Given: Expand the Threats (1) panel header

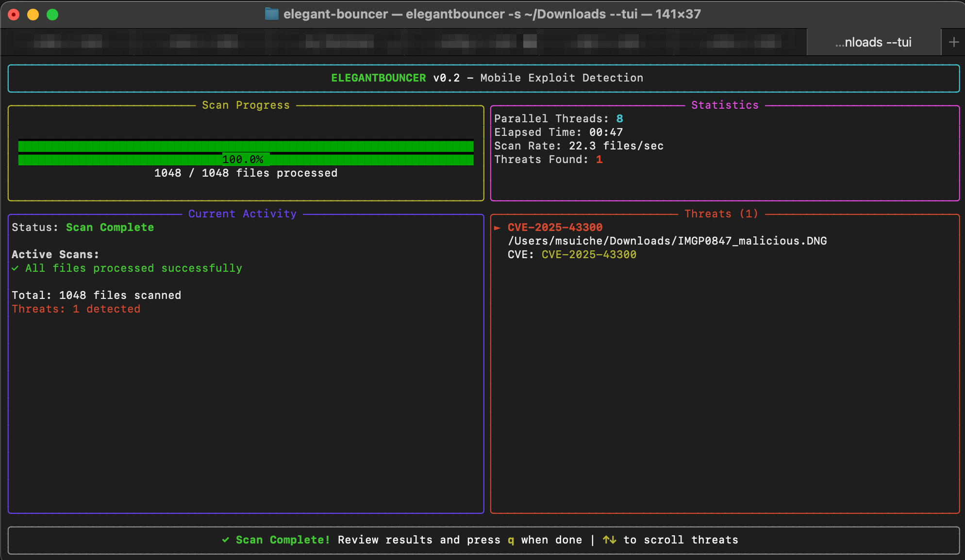Looking at the screenshot, I should click(721, 214).
